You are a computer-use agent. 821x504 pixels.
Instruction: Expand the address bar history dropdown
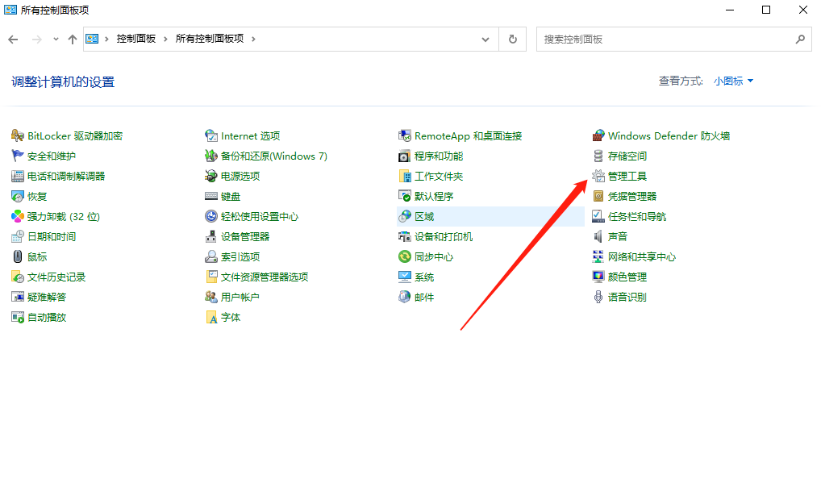coord(485,38)
